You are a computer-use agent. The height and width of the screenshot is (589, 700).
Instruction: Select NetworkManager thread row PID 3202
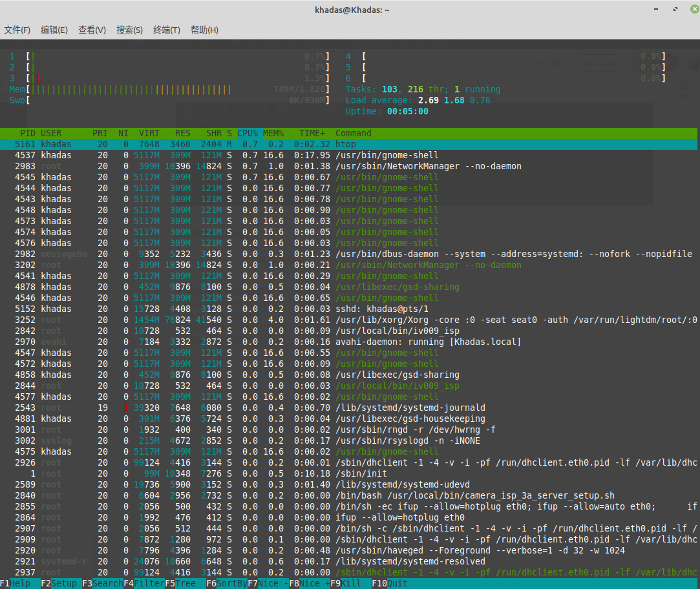coord(348,265)
